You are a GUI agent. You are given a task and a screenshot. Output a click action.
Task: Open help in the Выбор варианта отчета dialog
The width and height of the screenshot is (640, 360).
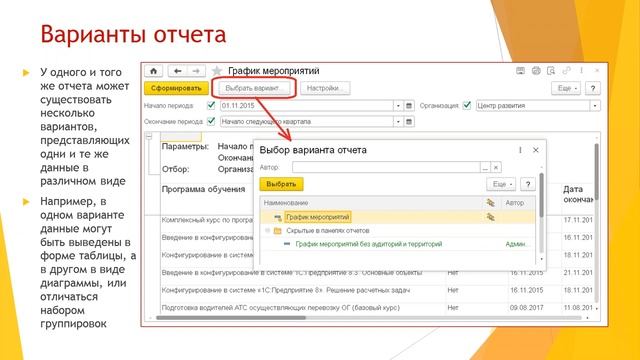(x=528, y=184)
